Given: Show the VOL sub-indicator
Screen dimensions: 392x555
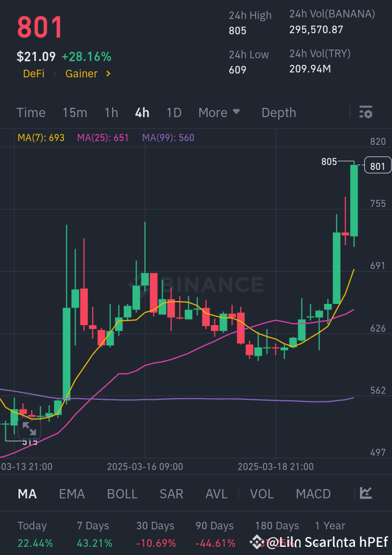Looking at the screenshot, I should pos(261,494).
